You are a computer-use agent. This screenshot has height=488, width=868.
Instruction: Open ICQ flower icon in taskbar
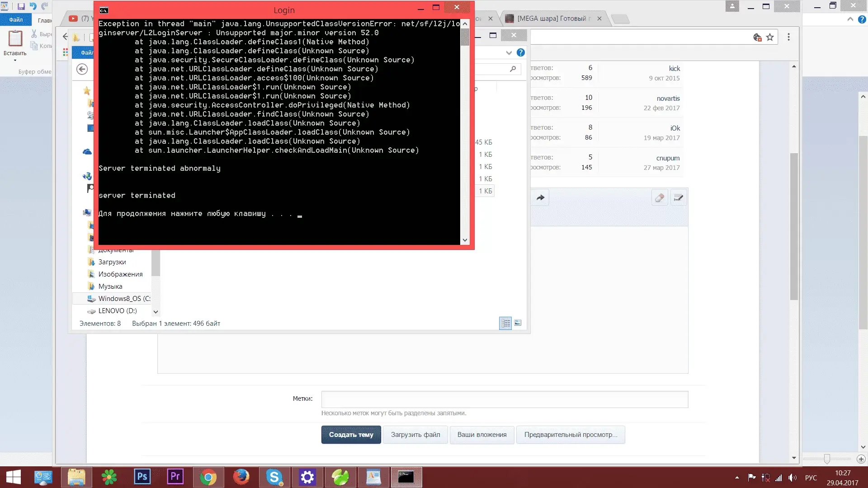109,477
